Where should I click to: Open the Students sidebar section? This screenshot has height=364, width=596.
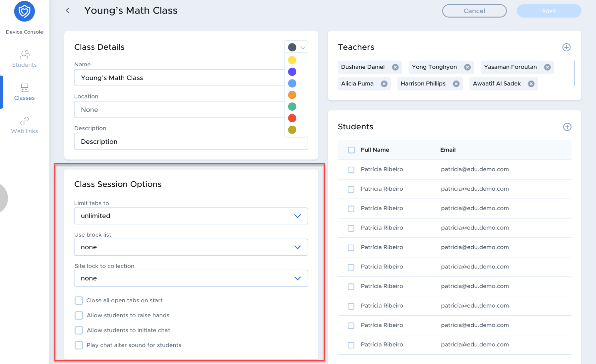25,59
